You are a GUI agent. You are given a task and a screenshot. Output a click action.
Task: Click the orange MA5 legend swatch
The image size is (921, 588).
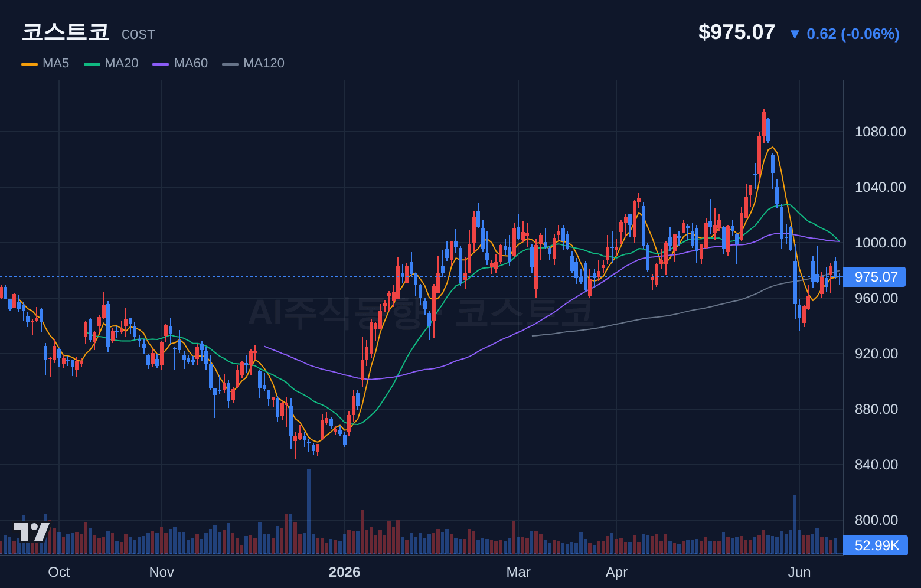click(x=30, y=64)
